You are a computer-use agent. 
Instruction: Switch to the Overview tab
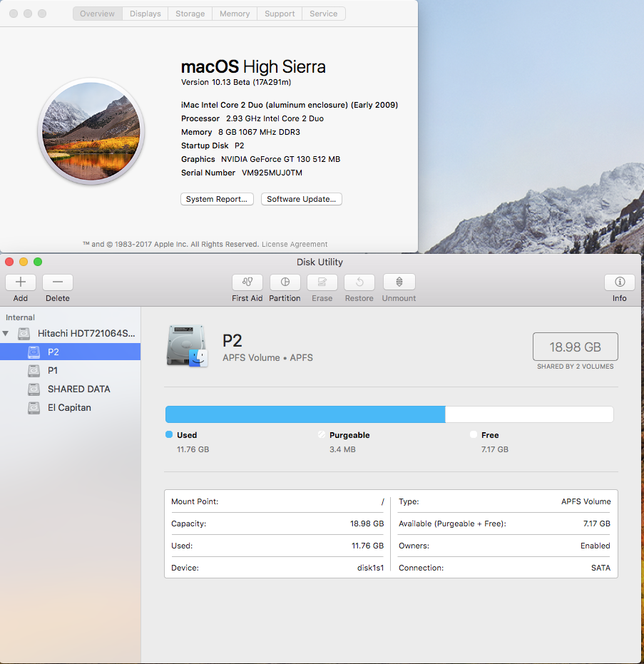(x=98, y=14)
